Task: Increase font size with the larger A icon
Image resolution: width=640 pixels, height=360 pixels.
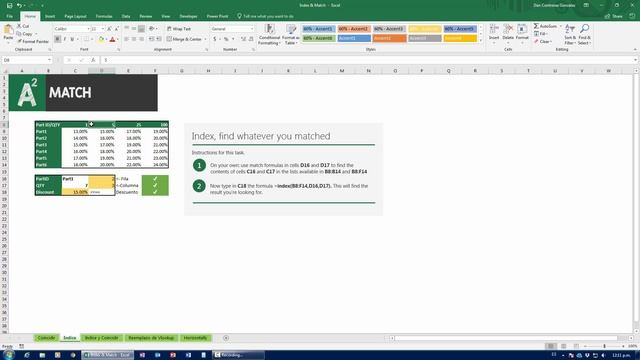Action: (109, 29)
